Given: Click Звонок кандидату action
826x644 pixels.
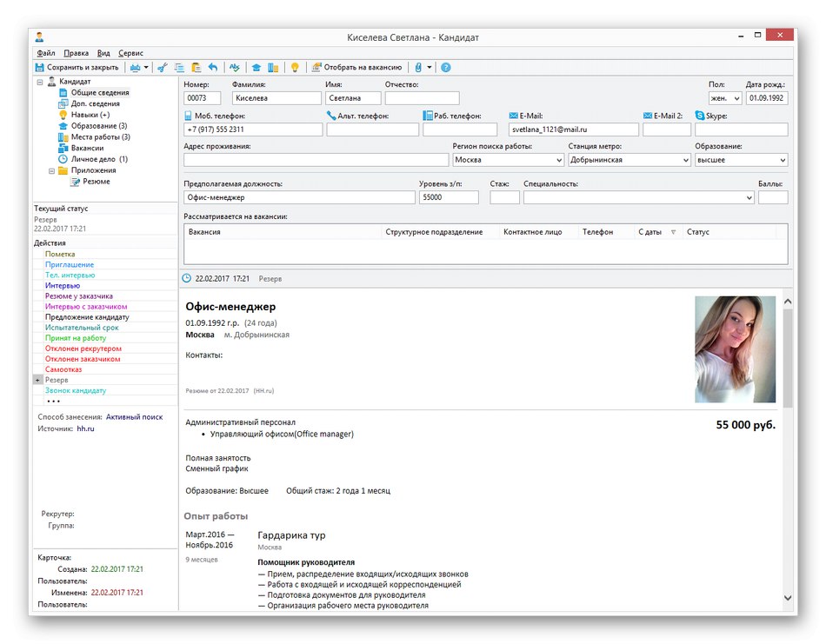Looking at the screenshot, I should 76,391.
